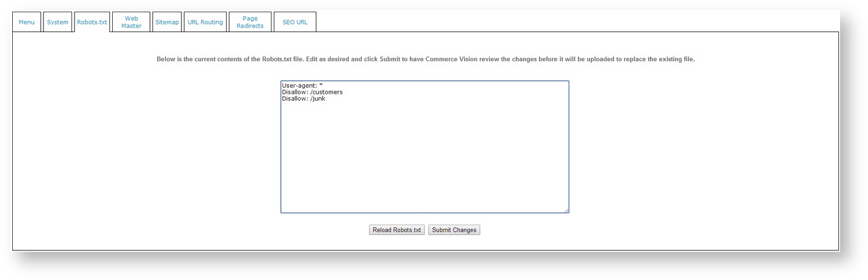Grab the text area resize handle

click(566, 210)
